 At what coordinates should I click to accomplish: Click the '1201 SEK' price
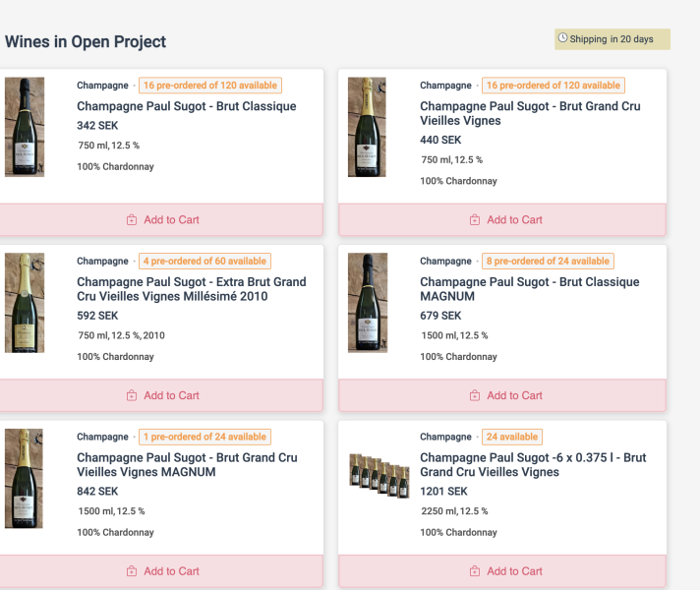tap(443, 492)
